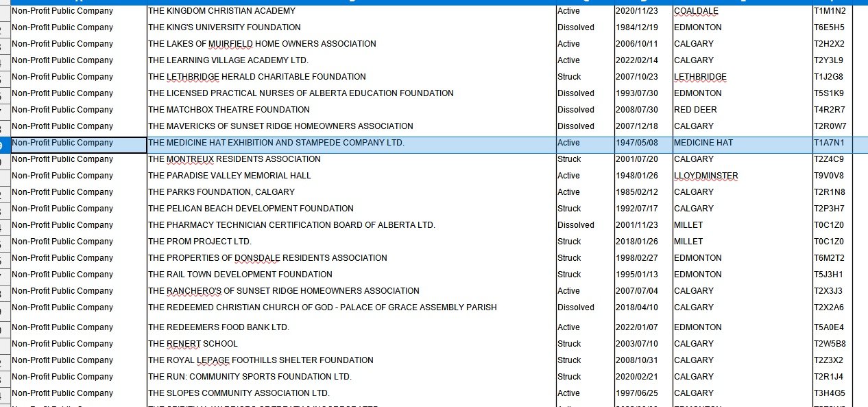The image size is (868, 407).
Task: Click the MEDICINE HAT city cell
Action: 742,143
